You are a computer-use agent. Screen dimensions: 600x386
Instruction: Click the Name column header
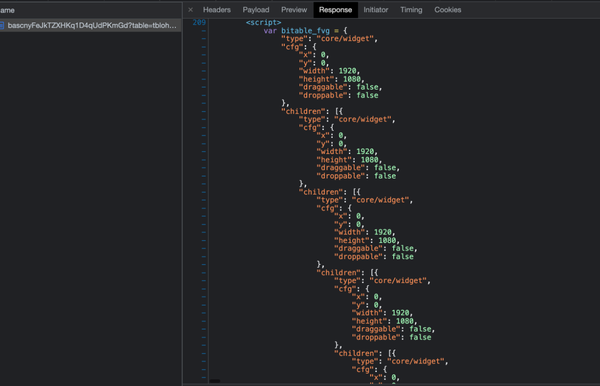pos(8,10)
